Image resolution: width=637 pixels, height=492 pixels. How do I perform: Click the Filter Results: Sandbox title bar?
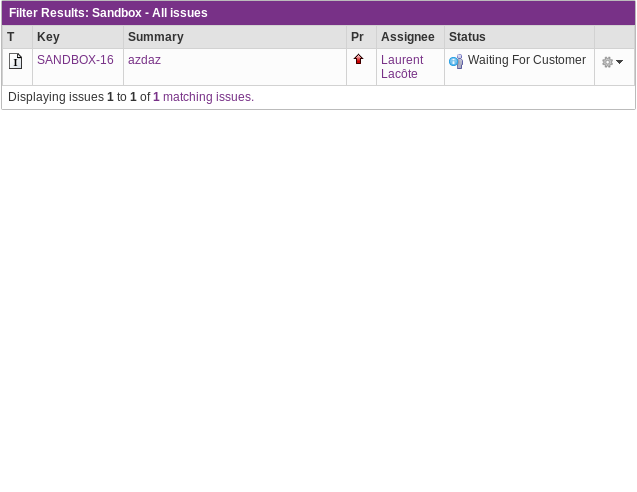click(x=108, y=13)
